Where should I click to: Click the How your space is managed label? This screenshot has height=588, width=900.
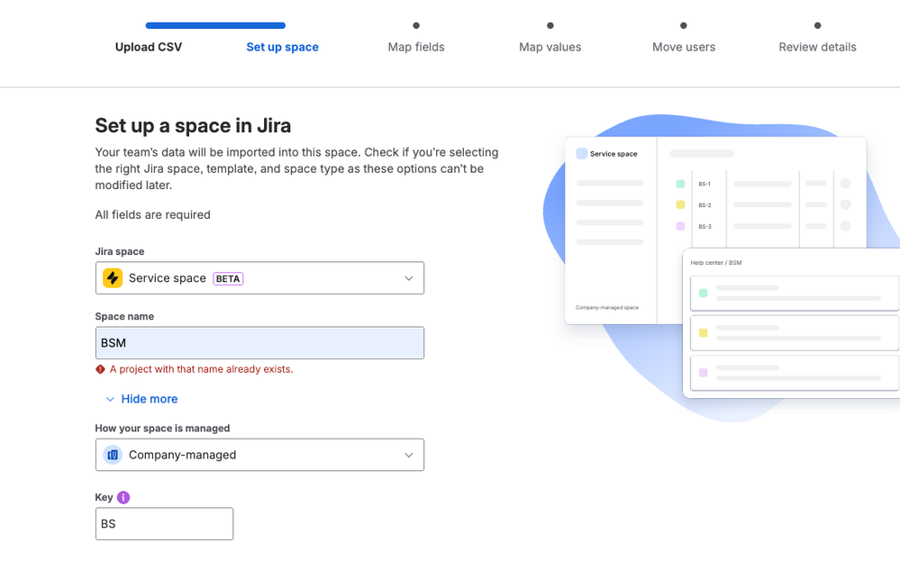162,429
